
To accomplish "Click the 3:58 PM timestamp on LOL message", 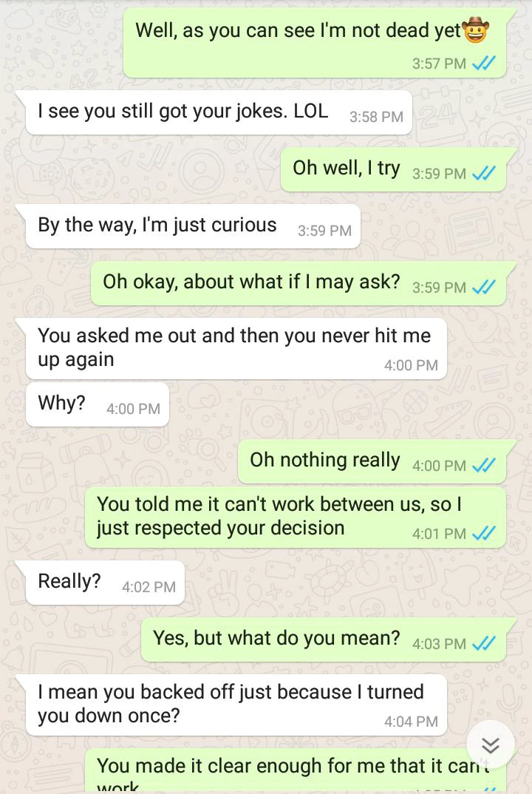I will click(376, 117).
